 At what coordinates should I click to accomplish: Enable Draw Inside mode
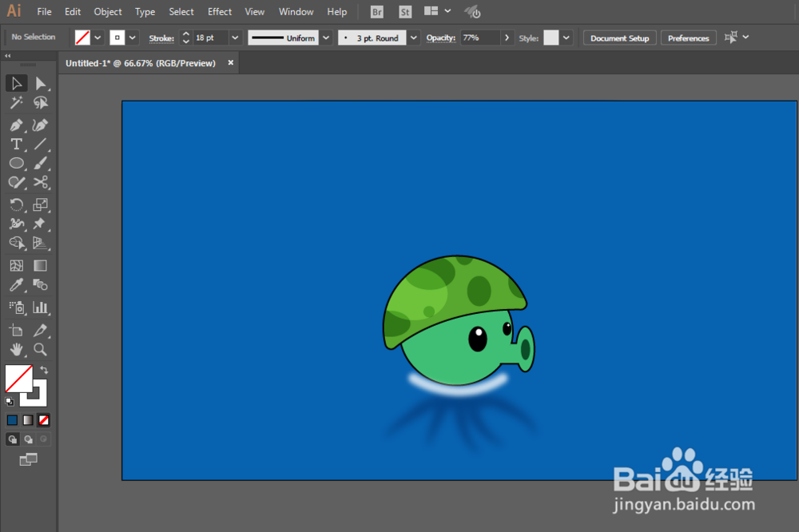point(44,439)
